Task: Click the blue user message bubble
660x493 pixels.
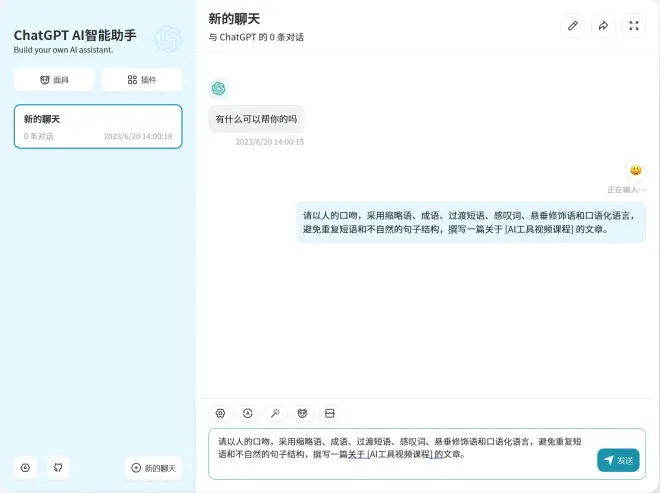Action: pos(471,222)
